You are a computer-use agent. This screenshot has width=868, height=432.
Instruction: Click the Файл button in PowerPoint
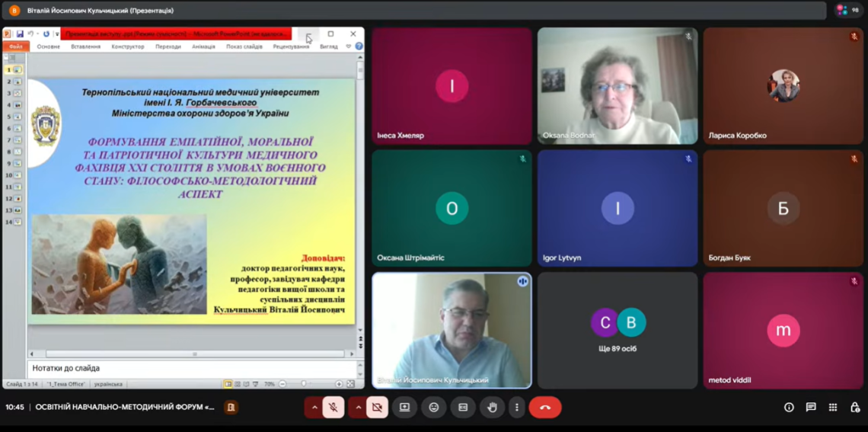click(x=15, y=46)
